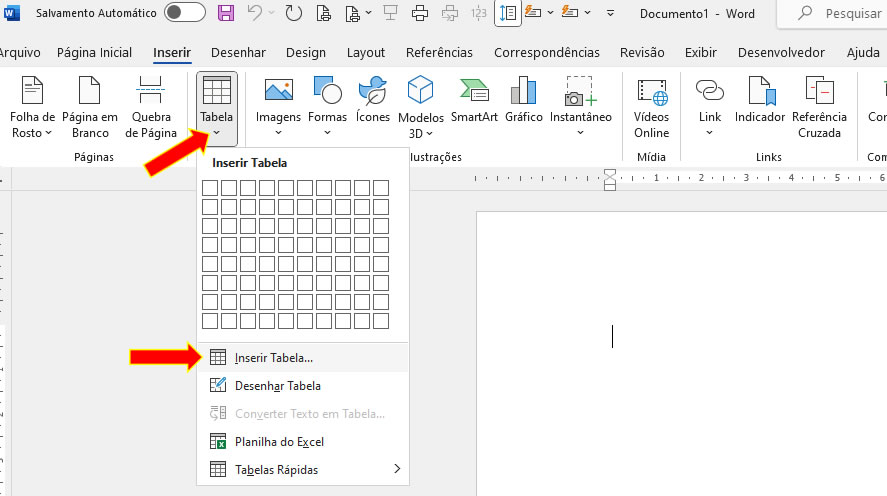Open the Arquivo tab

click(x=20, y=53)
